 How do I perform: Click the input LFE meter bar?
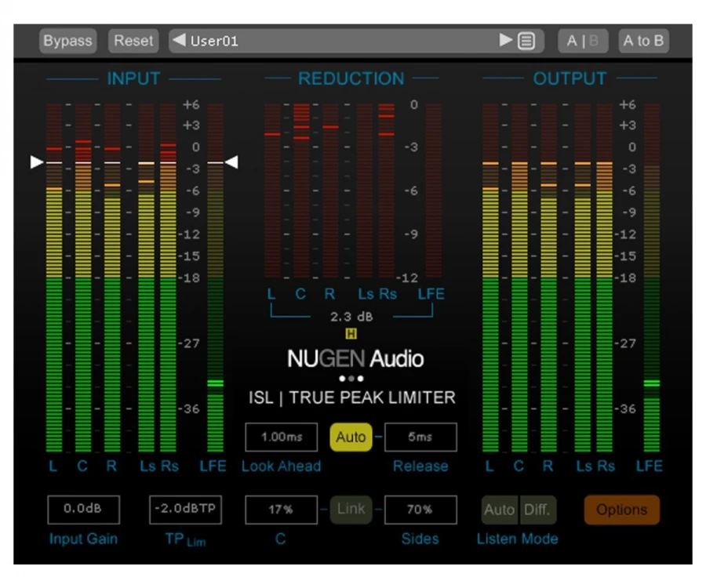pyautogui.click(x=215, y=278)
